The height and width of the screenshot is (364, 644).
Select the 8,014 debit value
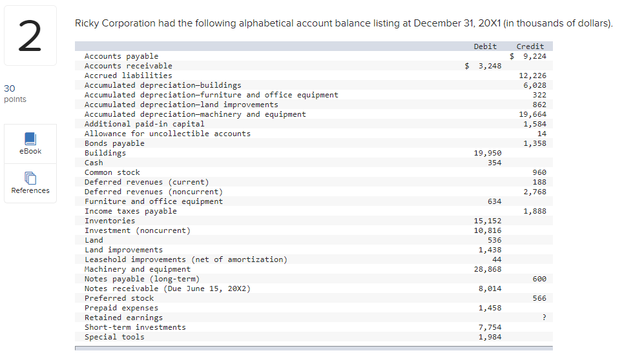coord(490,288)
